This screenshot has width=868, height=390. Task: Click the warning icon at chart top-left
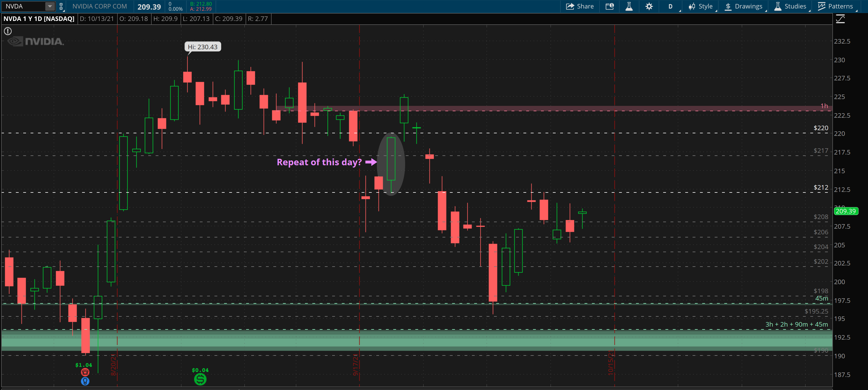tap(7, 31)
